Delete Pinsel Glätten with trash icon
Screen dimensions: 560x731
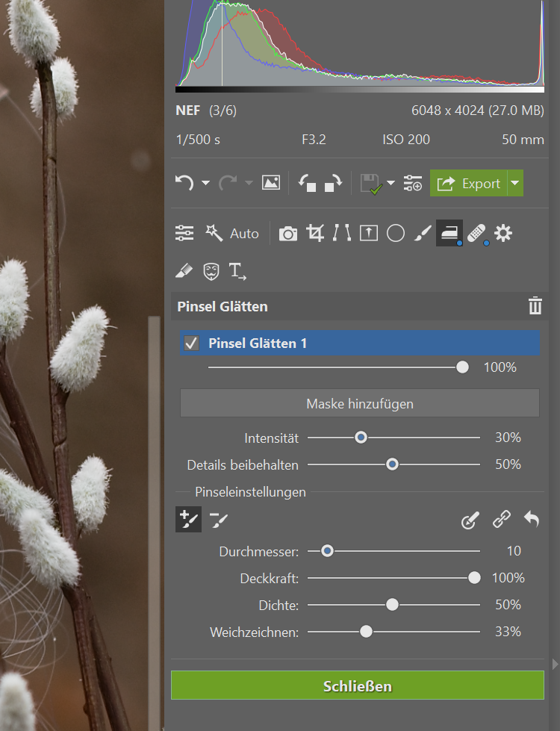[535, 306]
